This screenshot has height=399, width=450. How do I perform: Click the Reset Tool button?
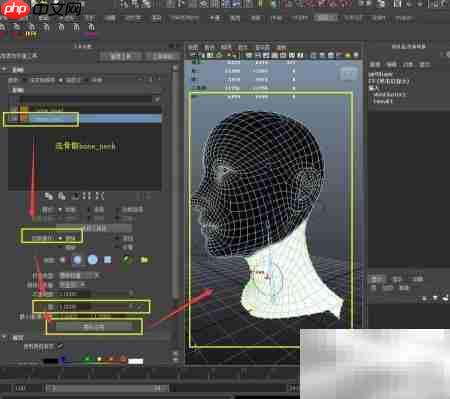point(121,57)
